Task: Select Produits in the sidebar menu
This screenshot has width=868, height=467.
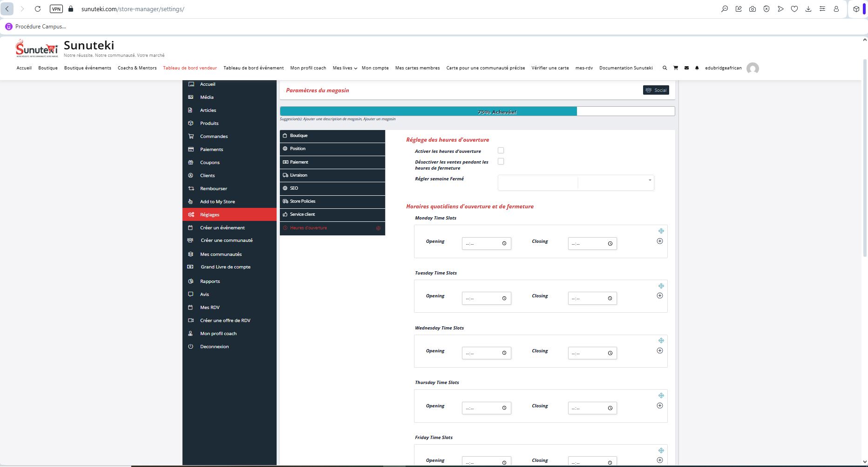Action: tap(209, 124)
